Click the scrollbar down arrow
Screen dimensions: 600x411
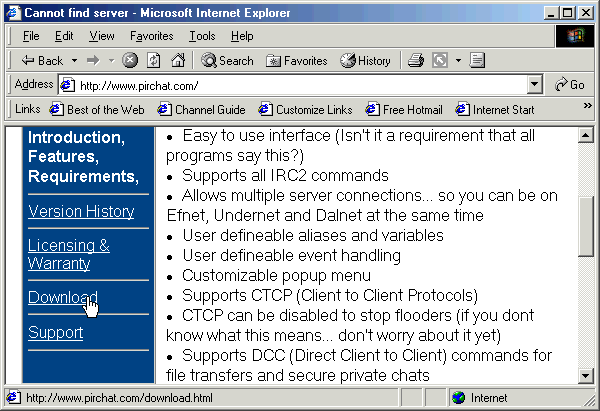pos(585,375)
